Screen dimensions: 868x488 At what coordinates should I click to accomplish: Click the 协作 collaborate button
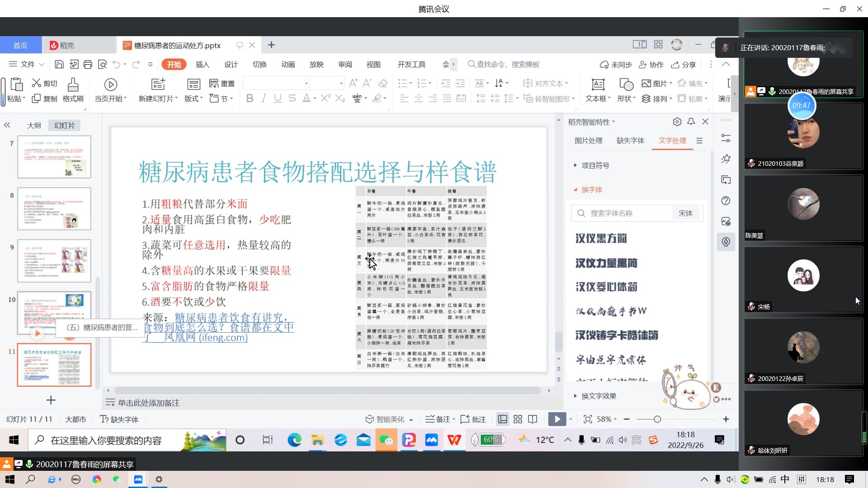click(651, 65)
